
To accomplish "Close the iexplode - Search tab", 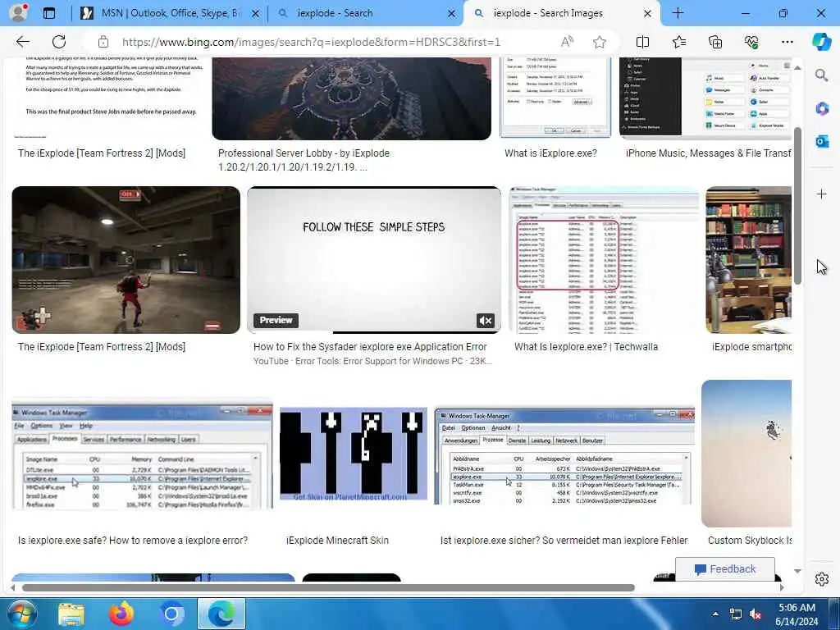I will (452, 13).
